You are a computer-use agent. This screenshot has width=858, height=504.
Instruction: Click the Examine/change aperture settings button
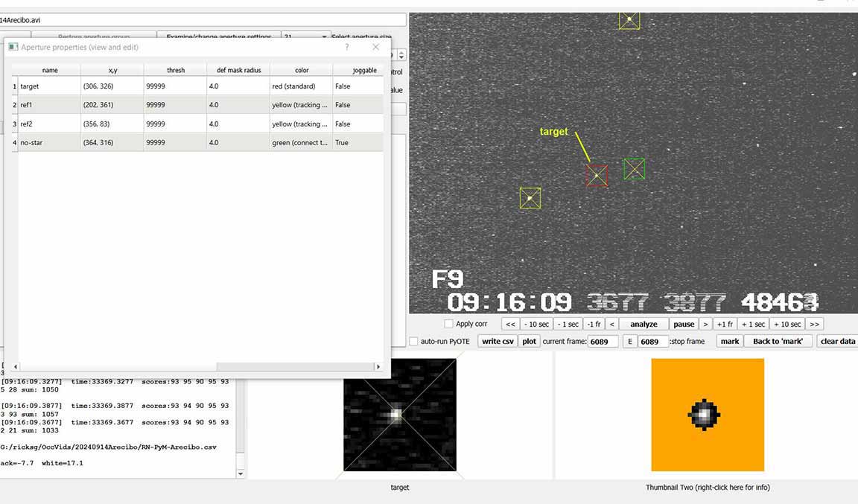coord(219,35)
